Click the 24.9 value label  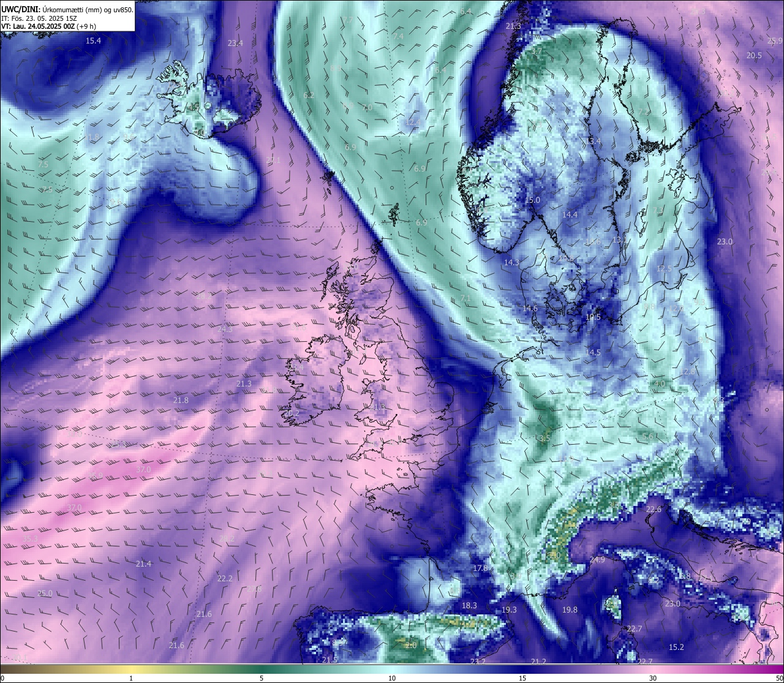click(597, 560)
